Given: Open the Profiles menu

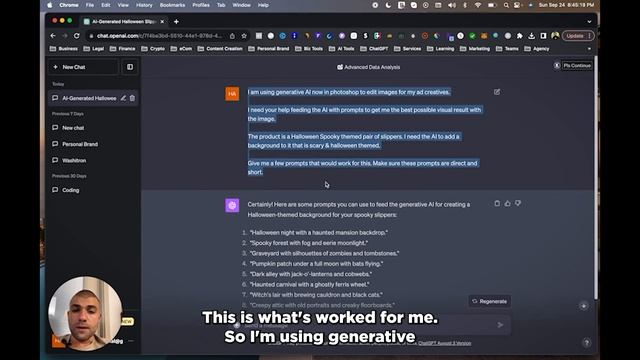Looking at the screenshot, I should click(x=201, y=5).
